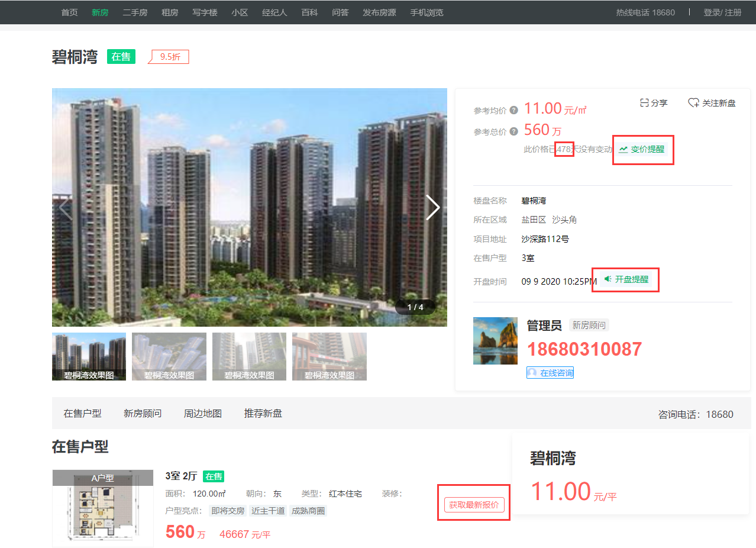The height and width of the screenshot is (548, 756).
Task: Click 沙头角 area link
Action: click(564, 220)
